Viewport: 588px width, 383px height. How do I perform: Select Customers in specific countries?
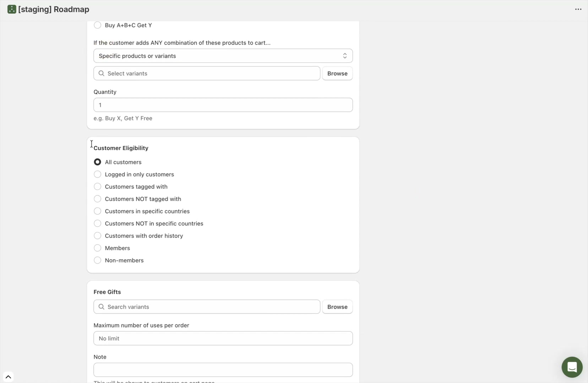pos(97,211)
